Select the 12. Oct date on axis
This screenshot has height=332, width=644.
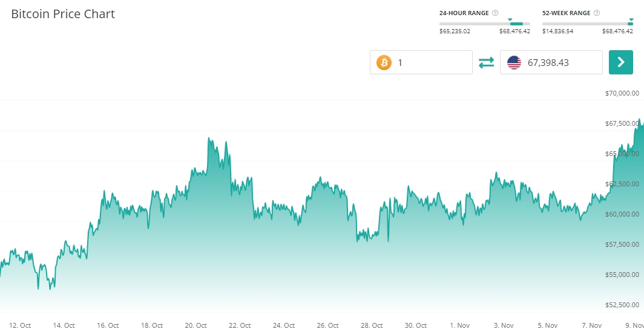tap(21, 325)
